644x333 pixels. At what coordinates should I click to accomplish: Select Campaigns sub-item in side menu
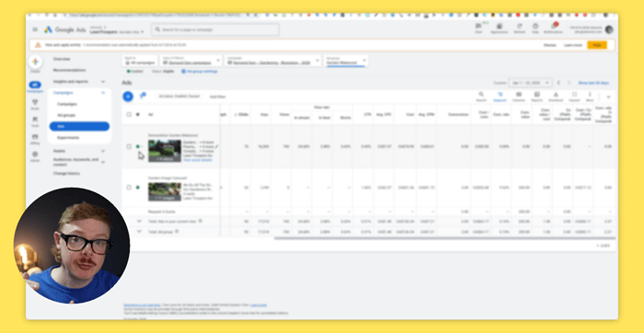pos(67,104)
